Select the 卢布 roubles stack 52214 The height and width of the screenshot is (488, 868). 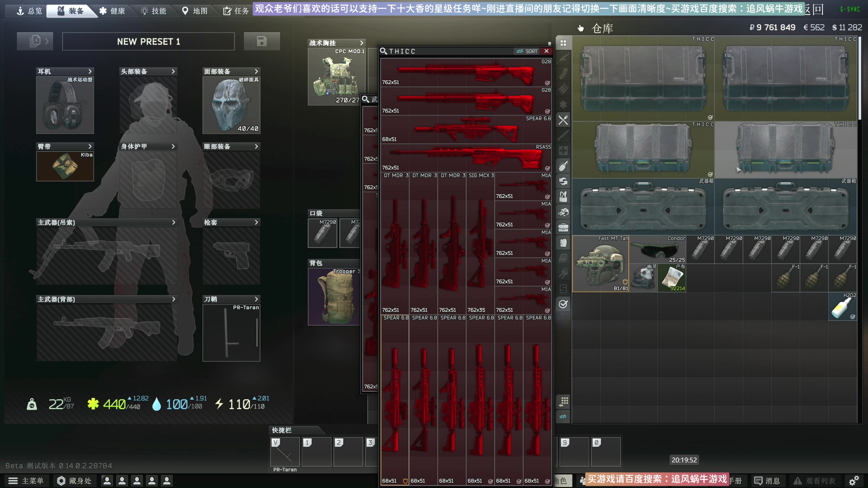672,278
